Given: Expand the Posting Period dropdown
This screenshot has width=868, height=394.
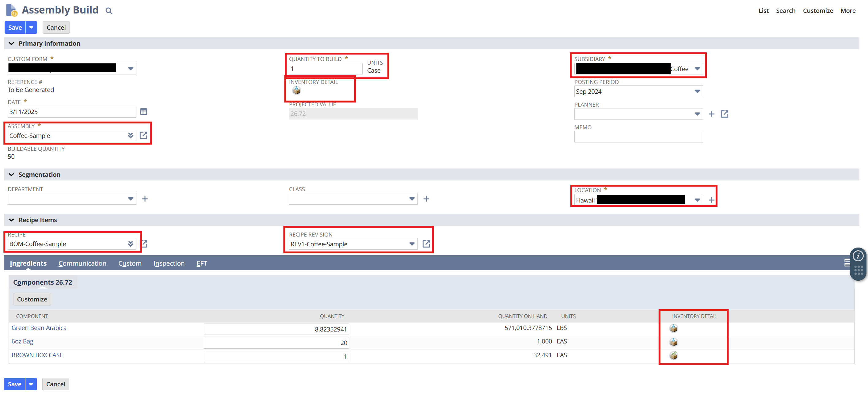Looking at the screenshot, I should point(697,92).
